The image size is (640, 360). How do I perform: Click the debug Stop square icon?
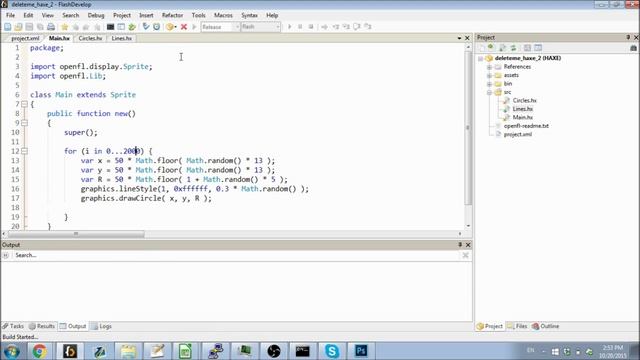click(x=311, y=27)
